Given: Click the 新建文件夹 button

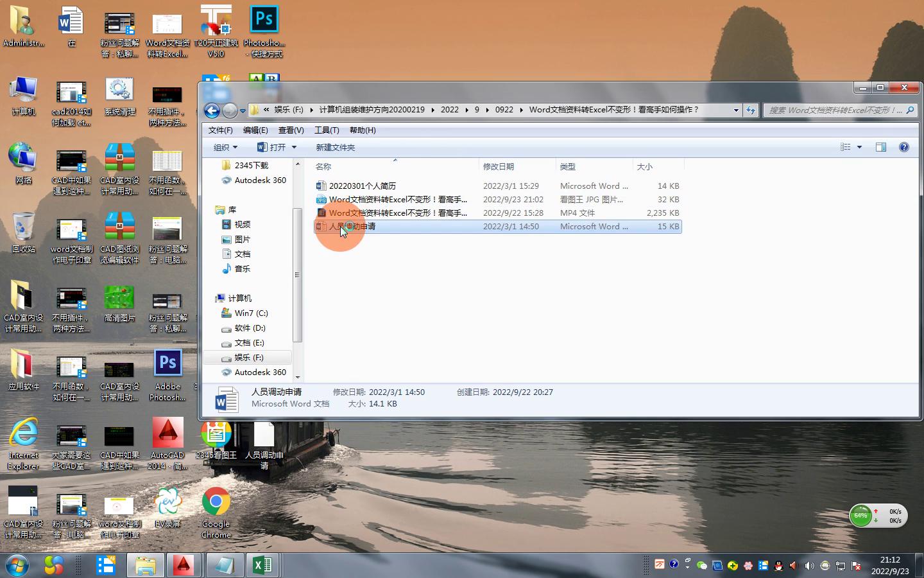Looking at the screenshot, I should click(x=335, y=147).
